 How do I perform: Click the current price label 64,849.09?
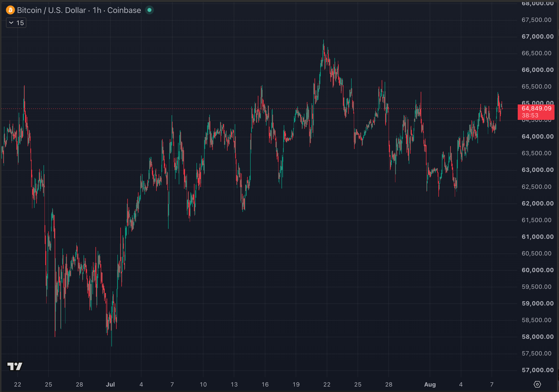tap(536, 108)
